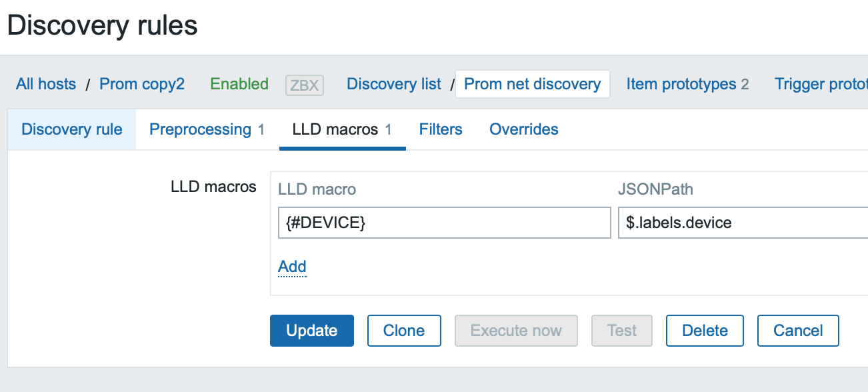868x392 pixels.
Task: Switch to the Filters tab
Action: click(441, 129)
